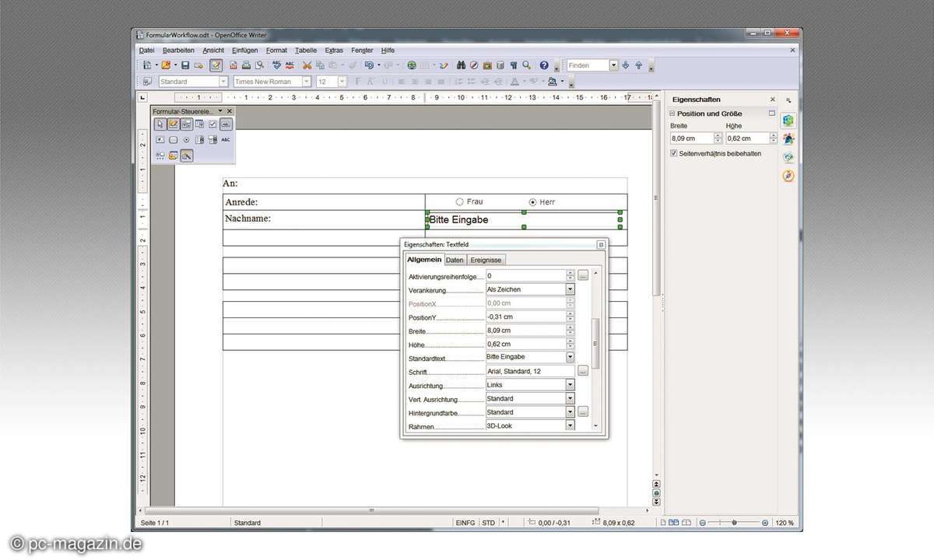Toggle Design Mode in form controls toolbar
This screenshot has width=934, height=560.
pyautogui.click(x=174, y=124)
